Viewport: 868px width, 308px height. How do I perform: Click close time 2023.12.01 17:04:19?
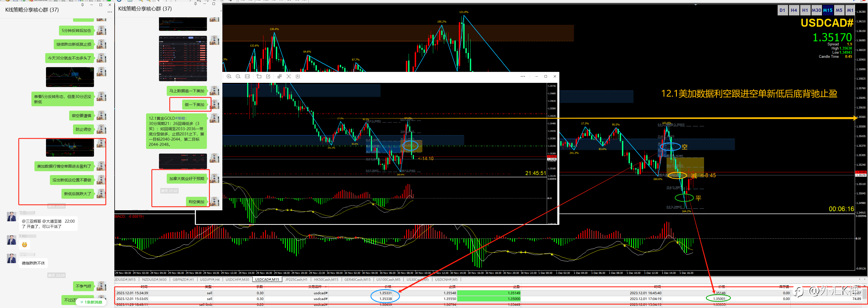coord(645,299)
